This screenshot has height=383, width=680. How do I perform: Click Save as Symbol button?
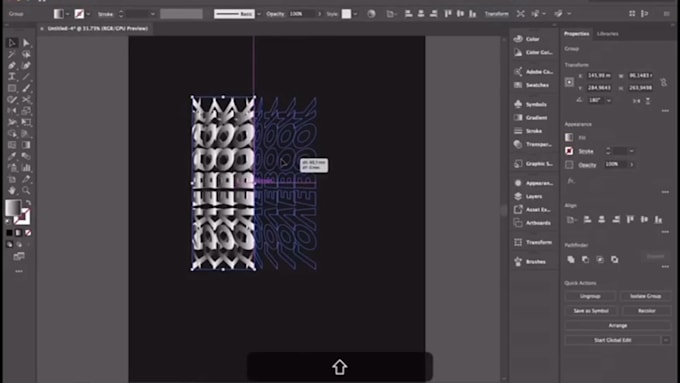tap(591, 311)
